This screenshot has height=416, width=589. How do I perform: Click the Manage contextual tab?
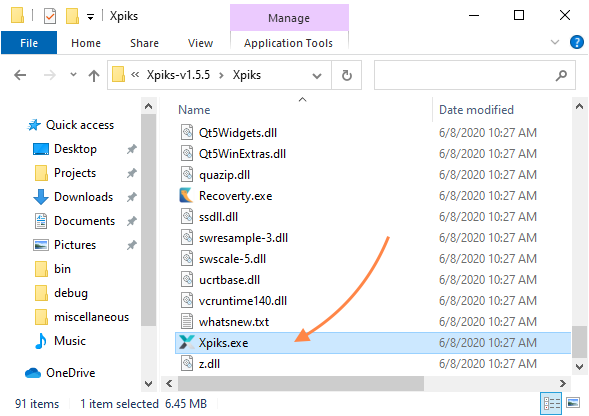[289, 18]
